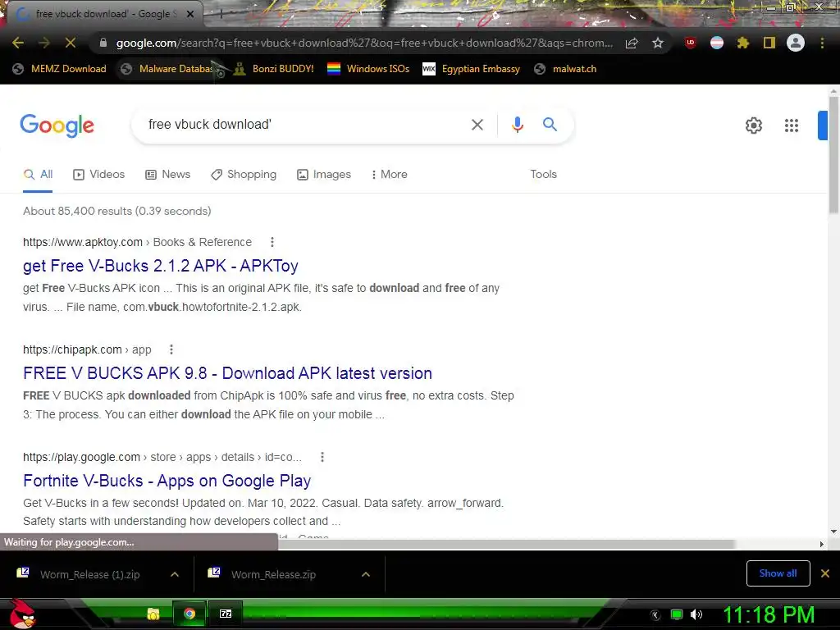The width and height of the screenshot is (840, 630).
Task: Click the address bar URL
Action: click(x=364, y=43)
